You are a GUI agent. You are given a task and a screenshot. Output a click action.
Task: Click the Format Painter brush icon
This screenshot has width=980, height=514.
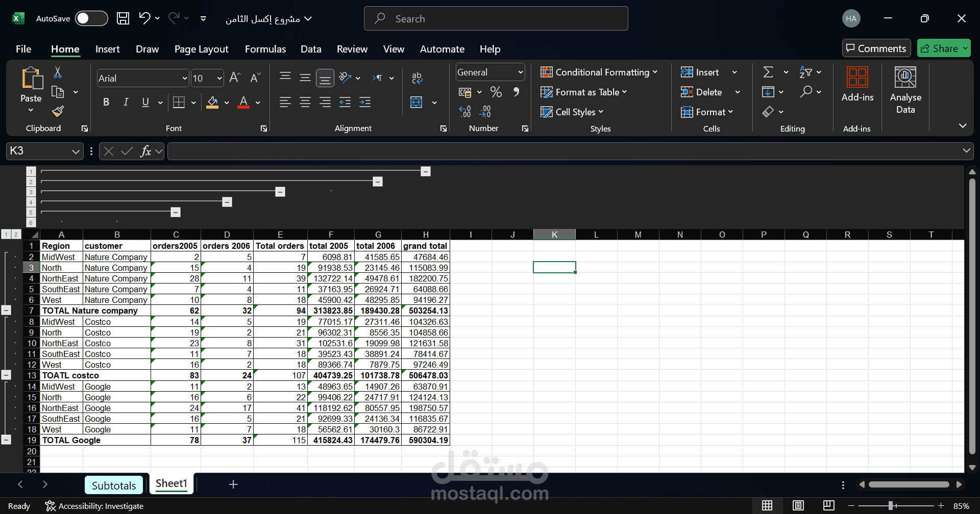(x=58, y=111)
